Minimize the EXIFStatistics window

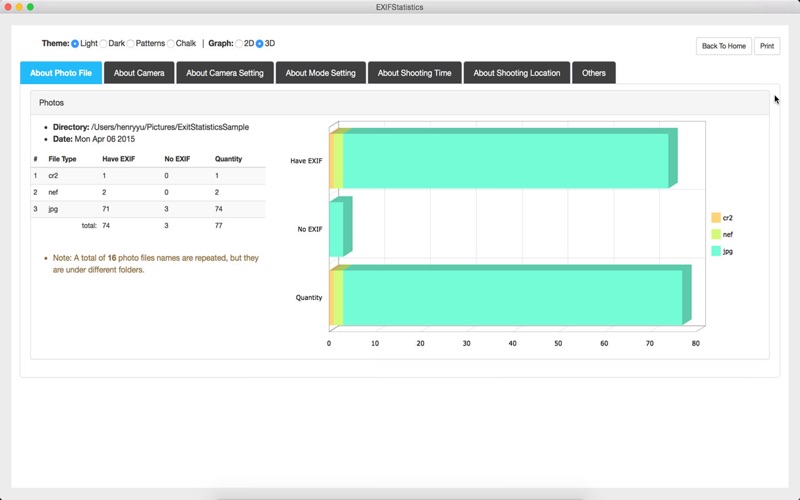[x=19, y=7]
